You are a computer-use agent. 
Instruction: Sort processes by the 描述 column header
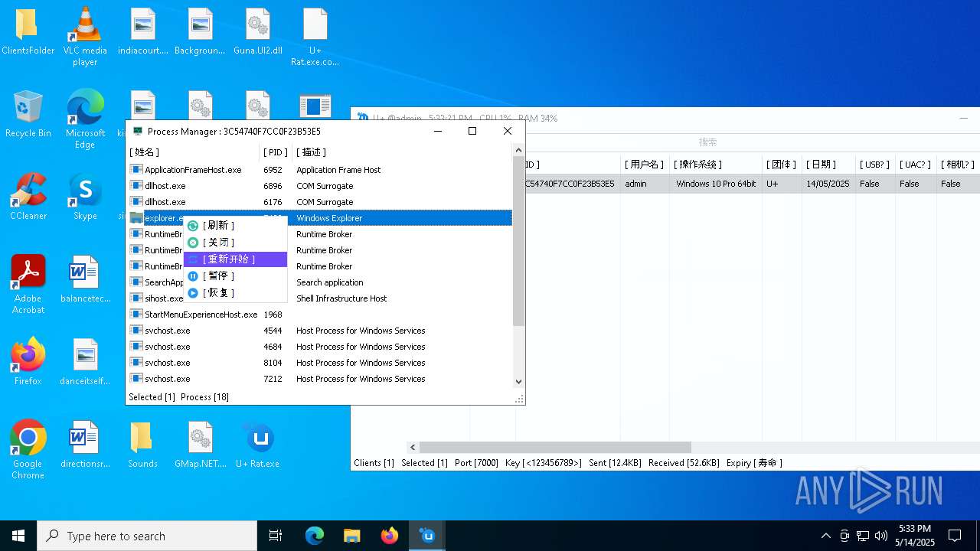tap(402, 152)
